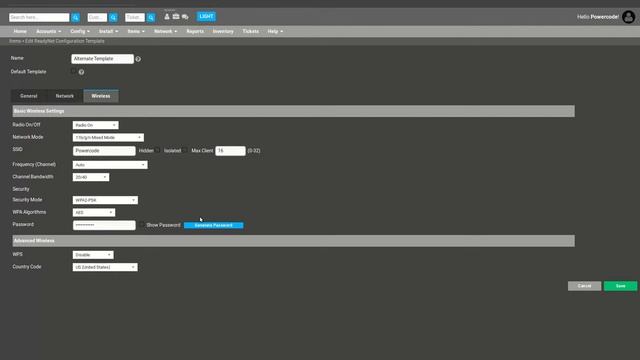Image resolution: width=640 pixels, height=360 pixels.
Task: Open the Security Mode dropdown
Action: (105, 200)
